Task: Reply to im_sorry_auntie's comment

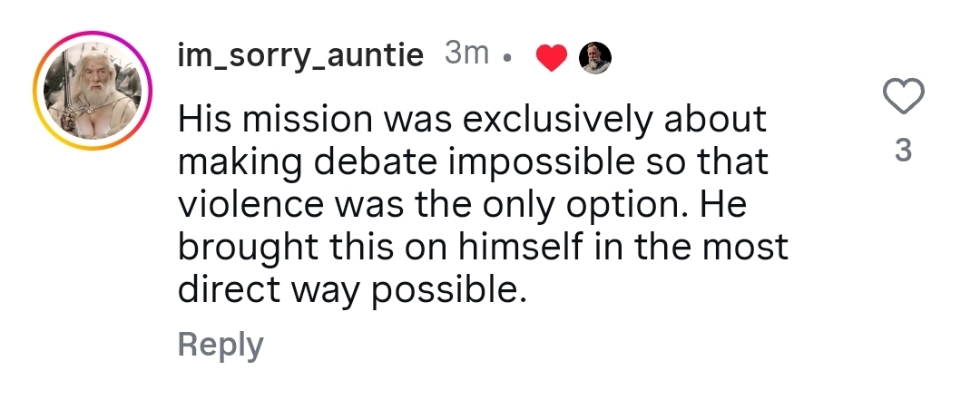Action: pos(220,344)
